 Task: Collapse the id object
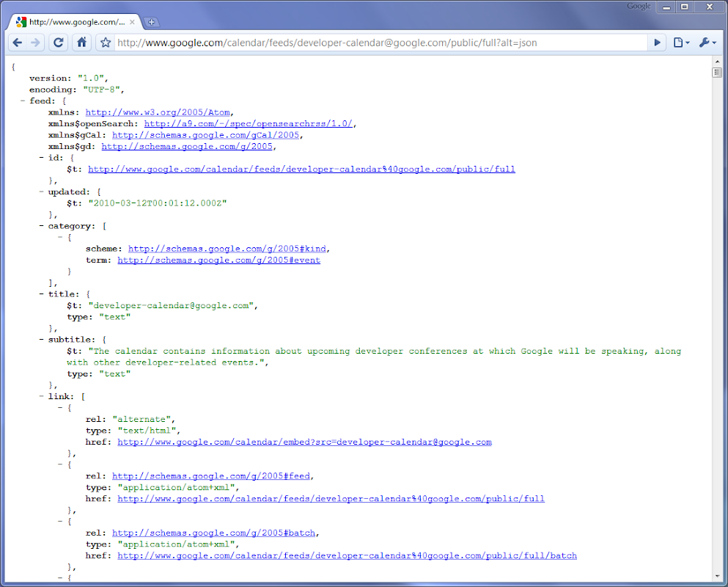point(41,158)
